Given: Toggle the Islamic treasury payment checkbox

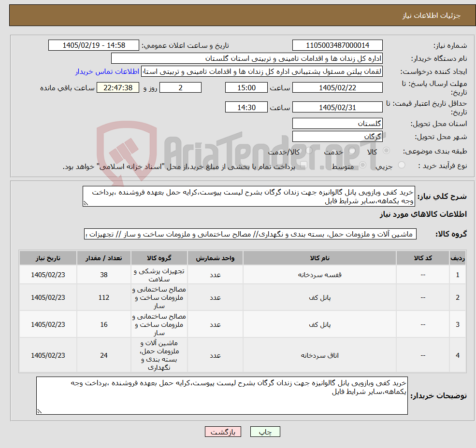Looking at the screenshot, I should pyautogui.click(x=303, y=165).
